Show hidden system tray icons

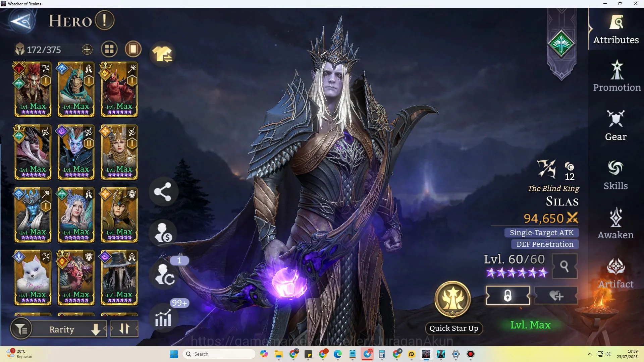[590, 354]
